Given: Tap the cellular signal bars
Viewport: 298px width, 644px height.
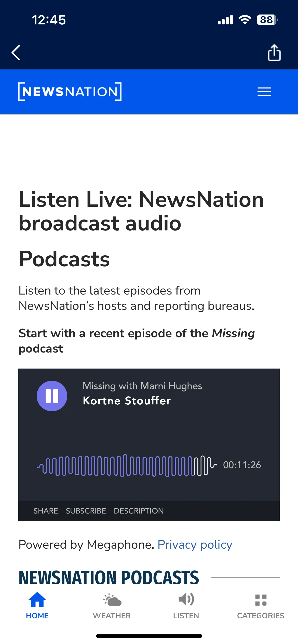Looking at the screenshot, I should click(225, 20).
